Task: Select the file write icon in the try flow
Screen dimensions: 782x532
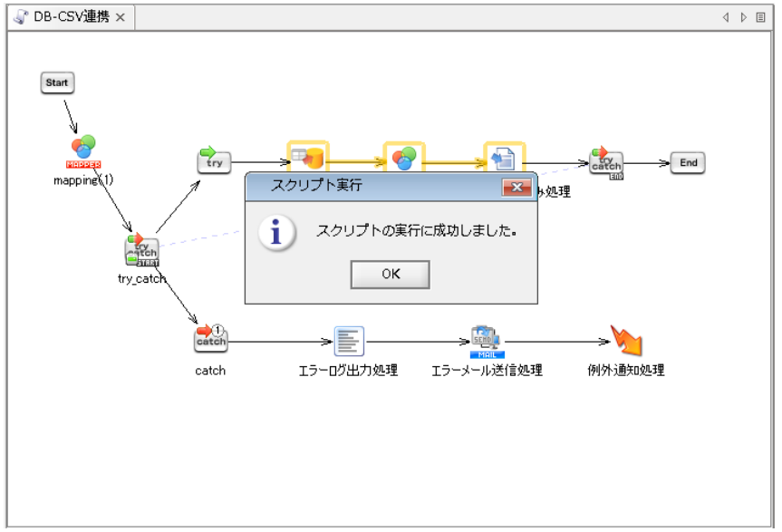Action: (x=504, y=156)
